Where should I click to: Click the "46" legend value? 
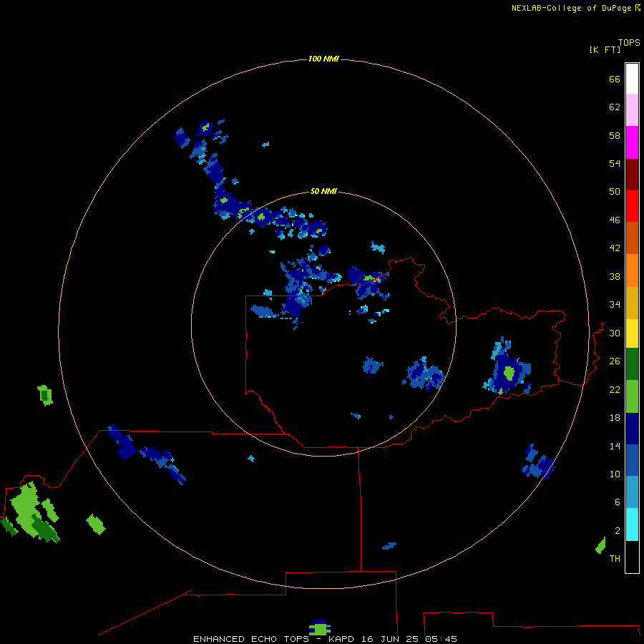pyautogui.click(x=615, y=220)
